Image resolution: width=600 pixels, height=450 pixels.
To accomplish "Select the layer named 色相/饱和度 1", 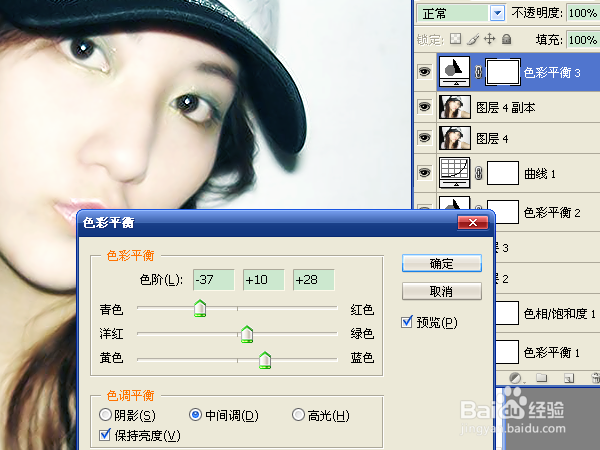I will tap(559, 314).
